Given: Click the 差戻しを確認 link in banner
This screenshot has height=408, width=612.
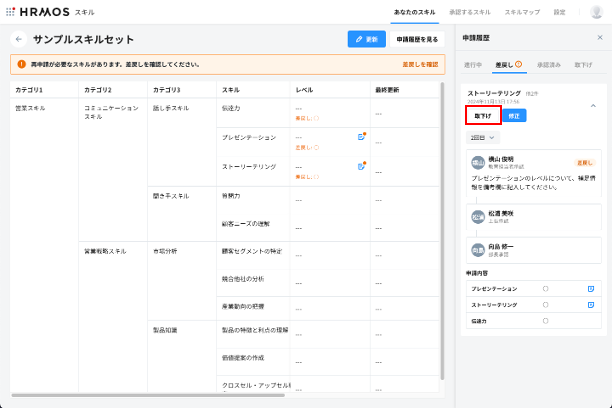Looking at the screenshot, I should (419, 64).
